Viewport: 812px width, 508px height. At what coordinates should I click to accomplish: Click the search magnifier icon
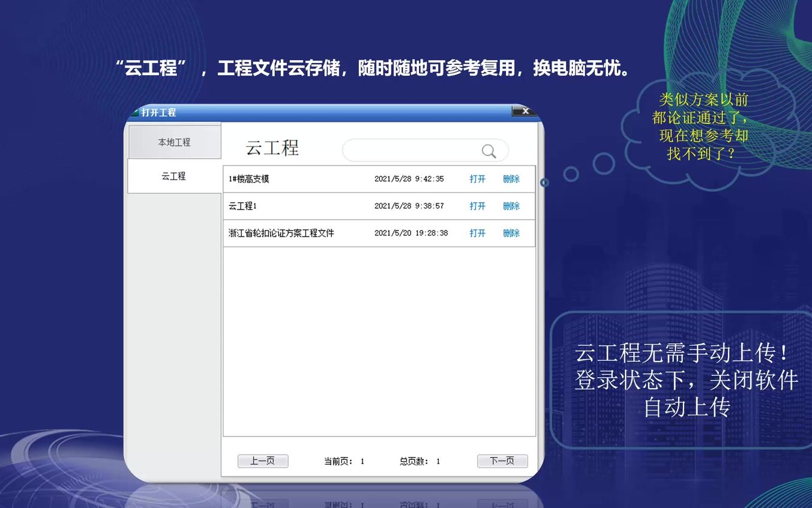489,151
